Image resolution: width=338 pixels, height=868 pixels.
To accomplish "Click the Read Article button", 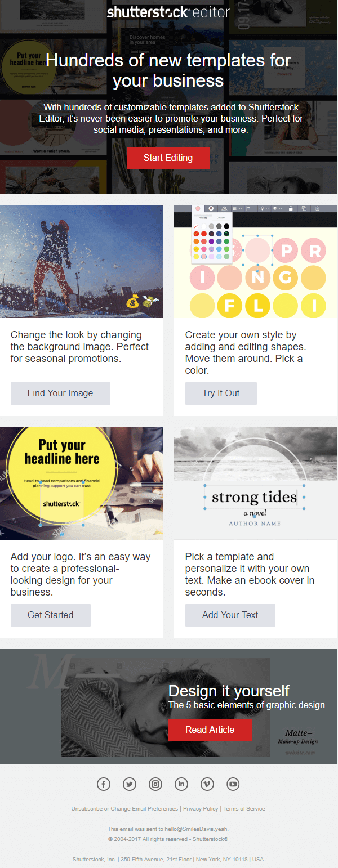I will (210, 730).
